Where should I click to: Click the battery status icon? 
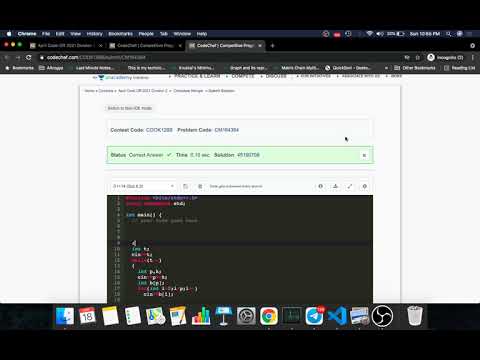click(400, 34)
